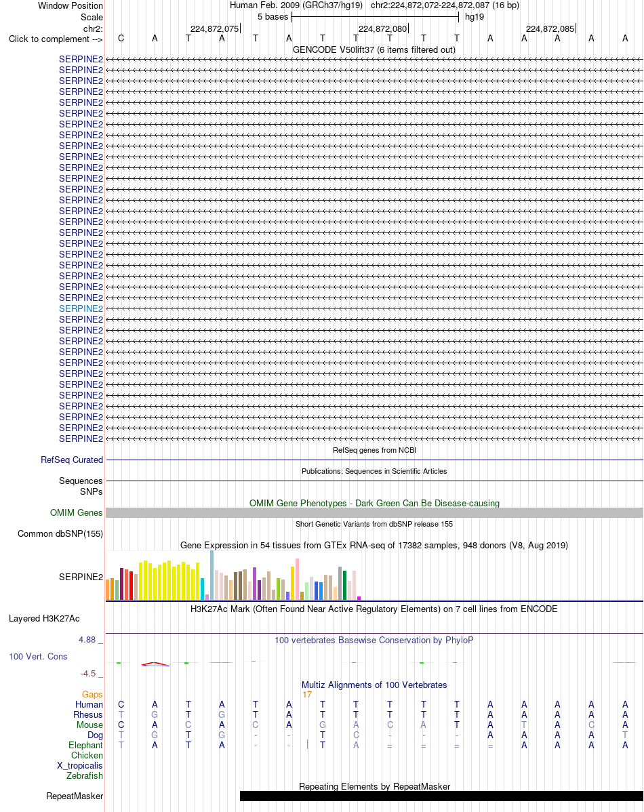Click the '5 bases' scale bar line
This screenshot has width=644, height=812.
375,17
